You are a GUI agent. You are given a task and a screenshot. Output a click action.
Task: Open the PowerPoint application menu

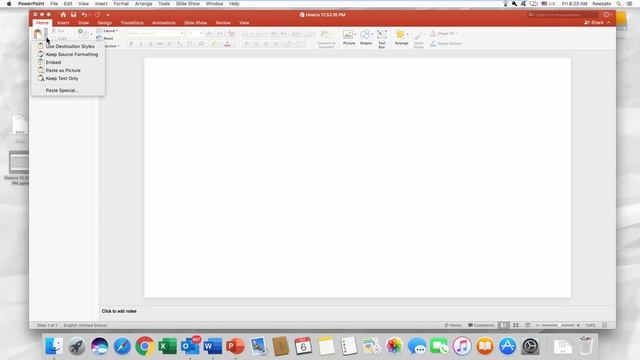pos(31,4)
